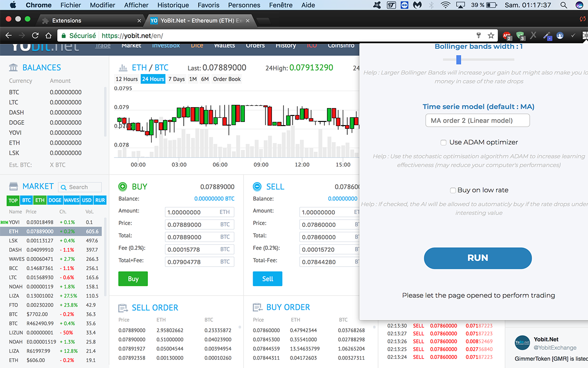The width and height of the screenshot is (588, 368).
Task: Open Siri from the menu bar
Action: 579,5
